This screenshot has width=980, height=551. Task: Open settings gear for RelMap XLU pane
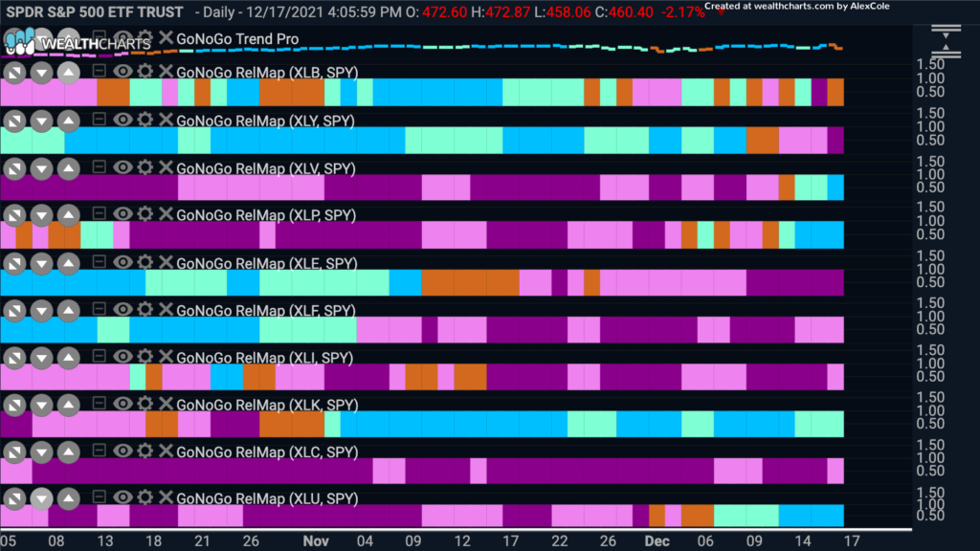coord(145,497)
